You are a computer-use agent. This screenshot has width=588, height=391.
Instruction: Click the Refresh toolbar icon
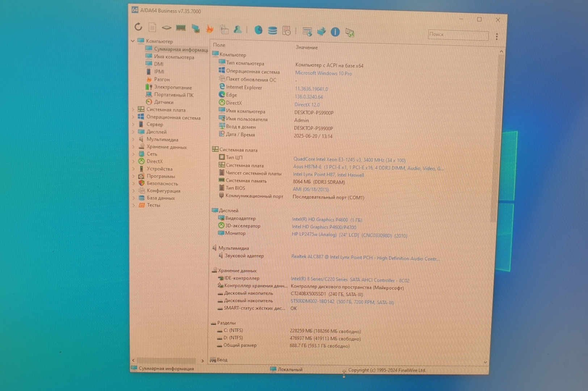(x=138, y=27)
